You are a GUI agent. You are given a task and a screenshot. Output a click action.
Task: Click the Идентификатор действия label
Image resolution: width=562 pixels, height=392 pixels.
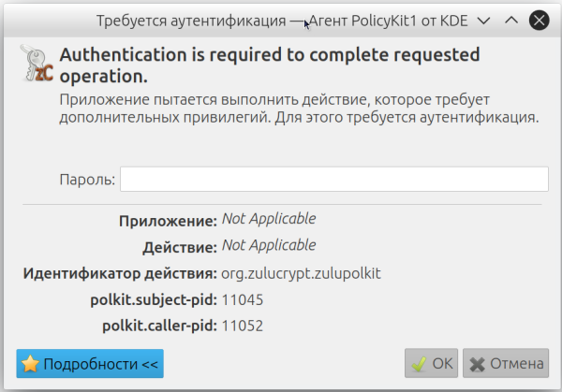point(119,273)
